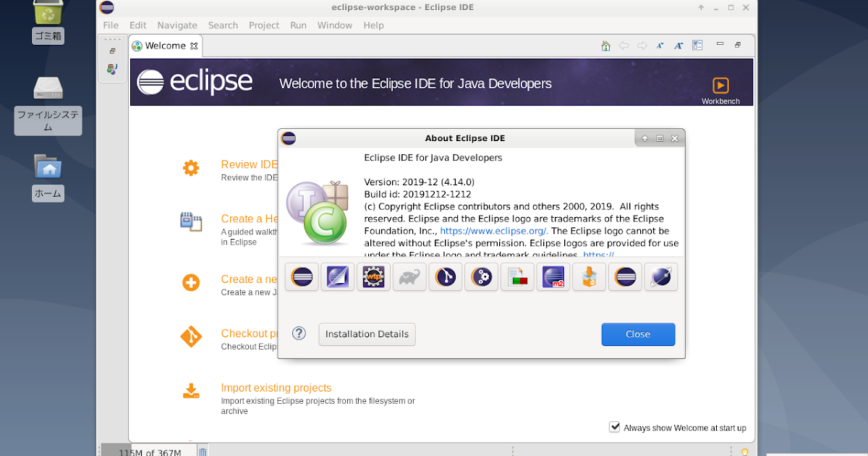The height and width of the screenshot is (456, 868).
Task: Click plus icon beside Create a new Java project
Action: [x=191, y=282]
